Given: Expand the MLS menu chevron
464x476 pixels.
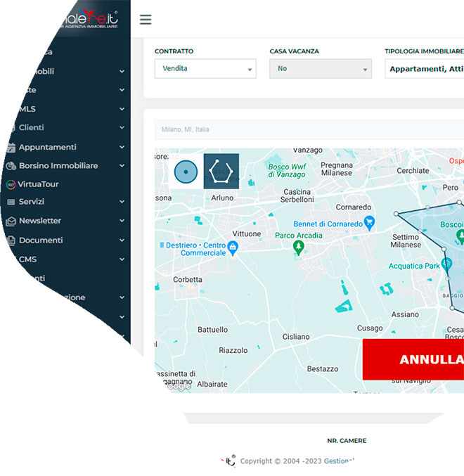Looking at the screenshot, I should pyautogui.click(x=122, y=109).
